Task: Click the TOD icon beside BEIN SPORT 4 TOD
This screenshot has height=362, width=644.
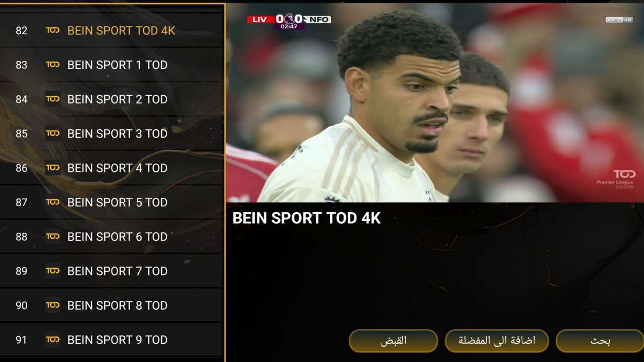Action: pos(53,168)
